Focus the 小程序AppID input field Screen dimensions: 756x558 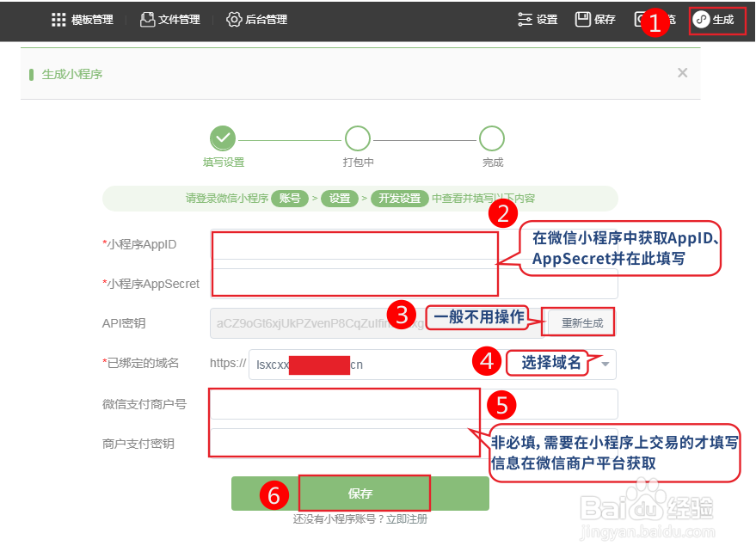point(414,244)
